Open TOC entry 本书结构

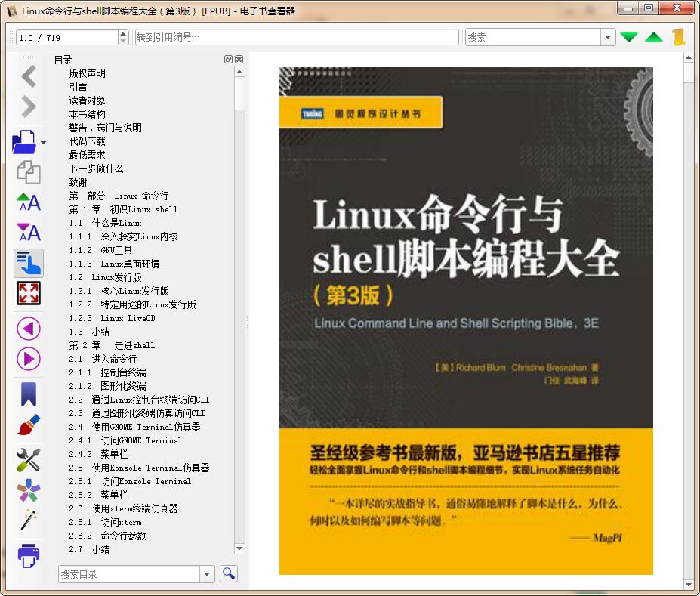click(x=88, y=114)
